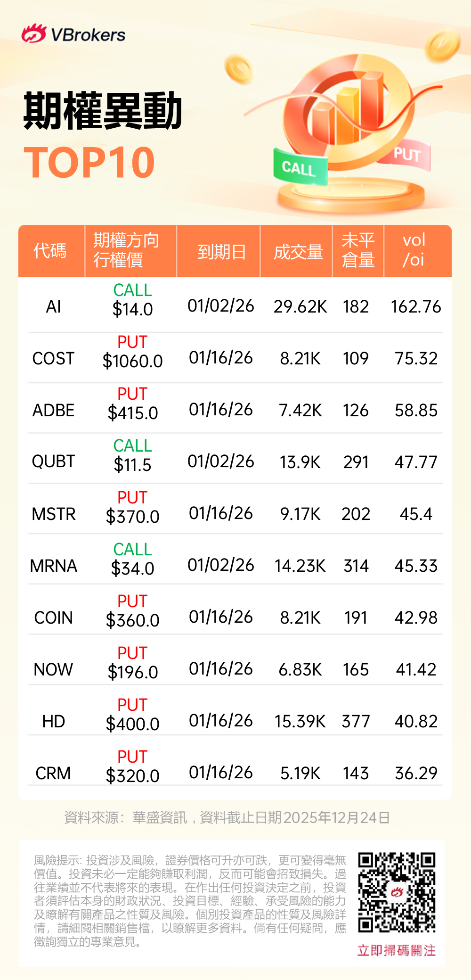This screenshot has width=471, height=980.
Task: Select the 成交量 column header
Action: 298,252
